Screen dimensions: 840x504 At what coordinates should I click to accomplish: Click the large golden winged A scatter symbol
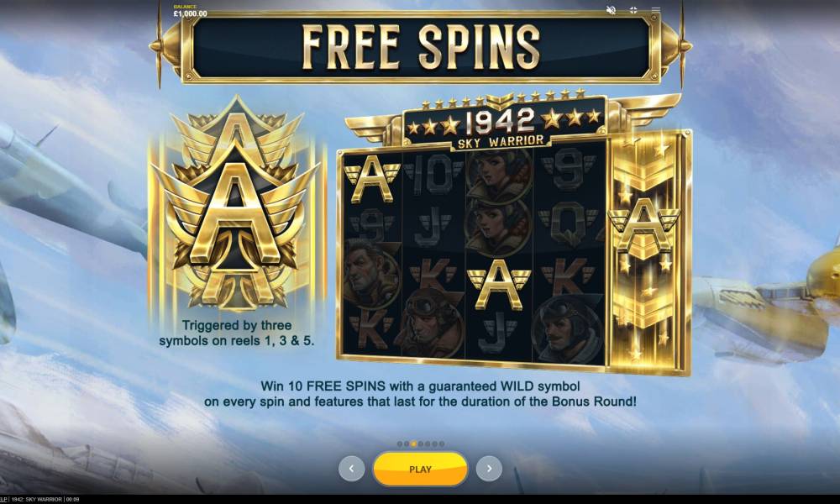click(x=236, y=206)
